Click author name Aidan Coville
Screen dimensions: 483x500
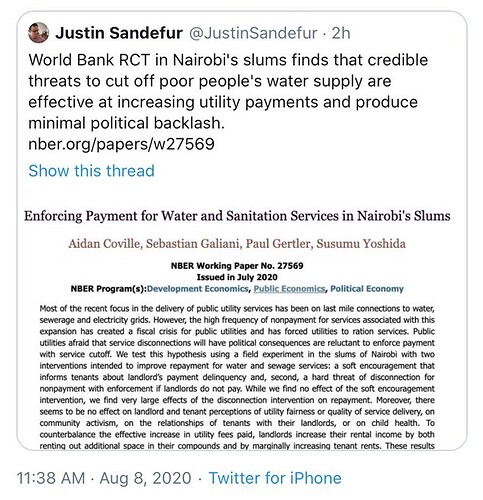click(x=105, y=244)
